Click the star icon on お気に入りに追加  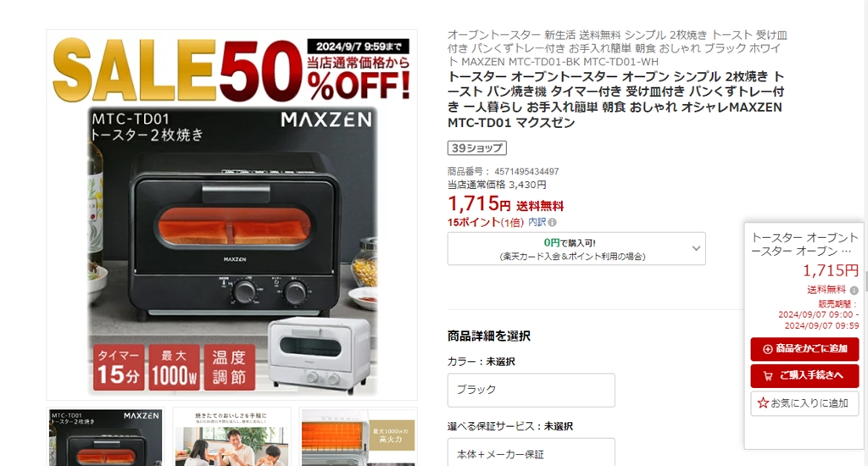click(x=763, y=403)
